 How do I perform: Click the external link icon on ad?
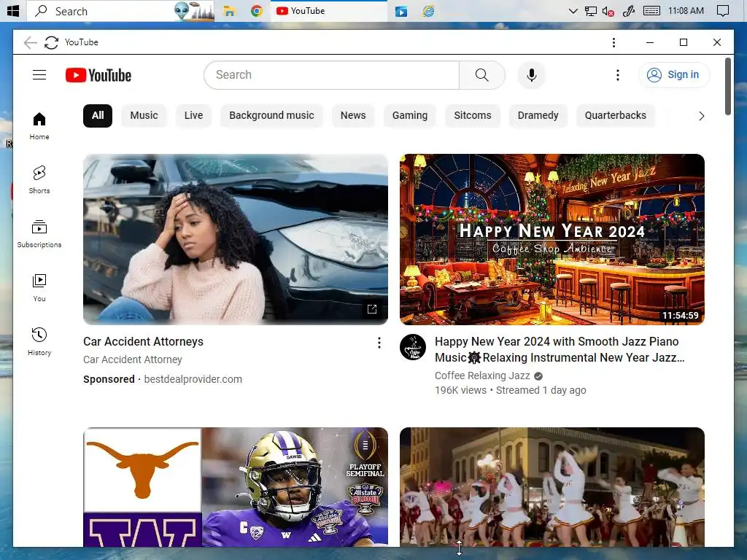click(372, 309)
